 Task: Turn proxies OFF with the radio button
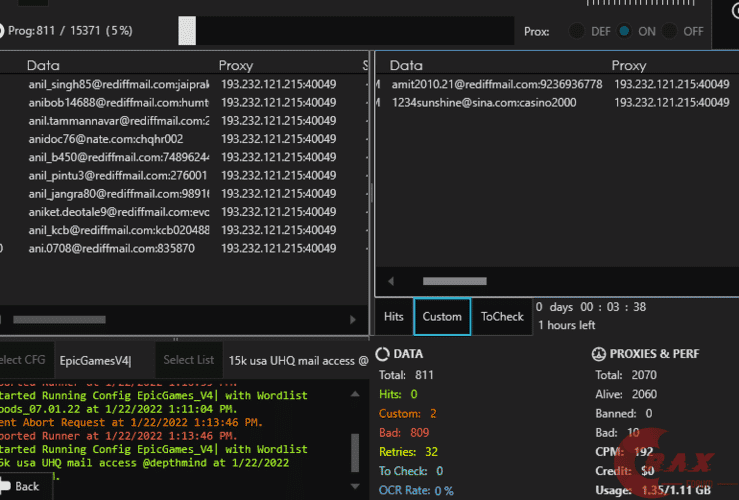coord(670,31)
